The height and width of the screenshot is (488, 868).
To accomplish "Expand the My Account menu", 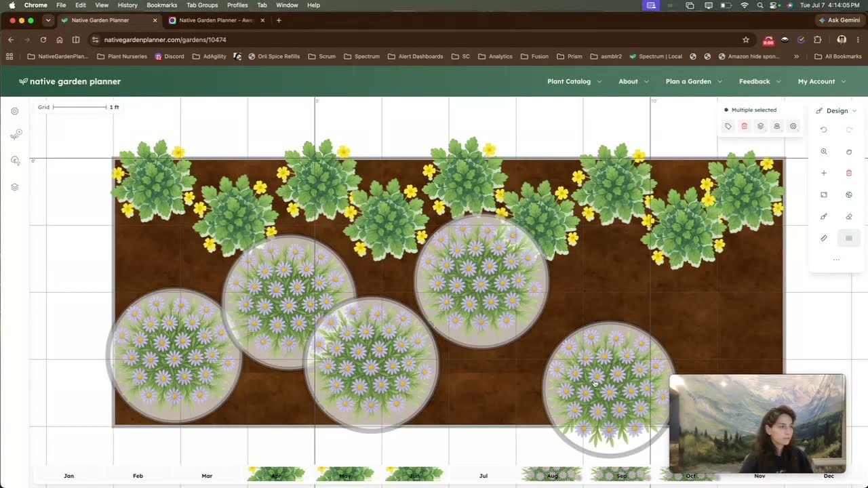I will click(822, 81).
